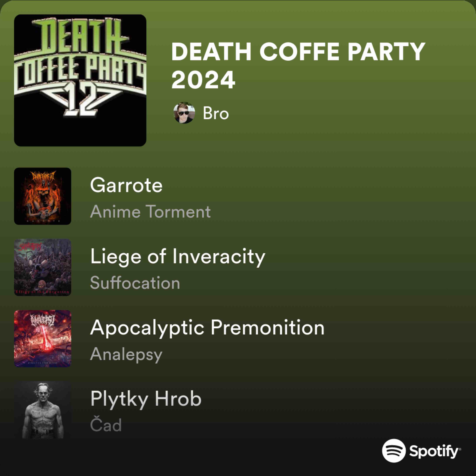The image size is (476, 476).
Task: Play the track Garrote
Action: coord(126,185)
